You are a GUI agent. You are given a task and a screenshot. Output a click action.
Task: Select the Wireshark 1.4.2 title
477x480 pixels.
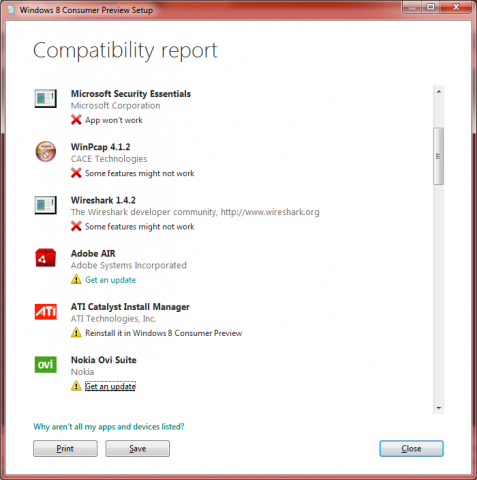coord(103,200)
